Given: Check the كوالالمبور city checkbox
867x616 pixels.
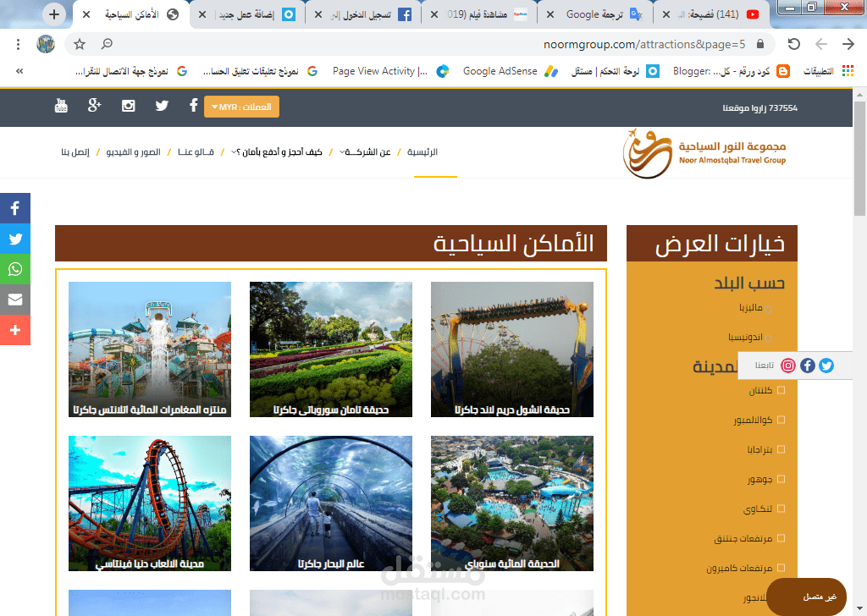Looking at the screenshot, I should pyautogui.click(x=780, y=419).
